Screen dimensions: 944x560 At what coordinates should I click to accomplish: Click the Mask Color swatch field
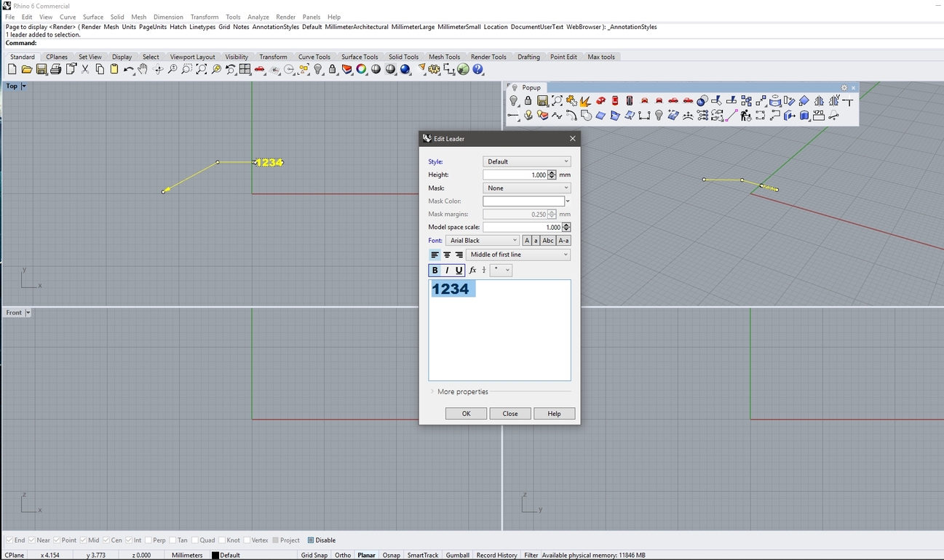click(523, 201)
